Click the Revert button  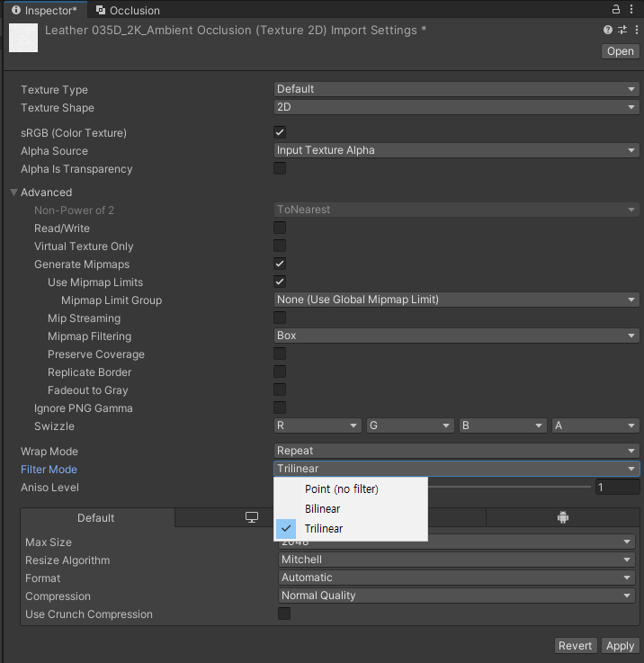(x=575, y=646)
